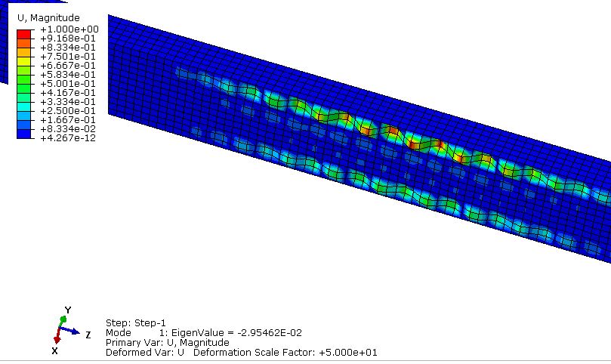611x364 pixels.
Task: Click the Z axis label of the triad
Action: tap(88, 335)
